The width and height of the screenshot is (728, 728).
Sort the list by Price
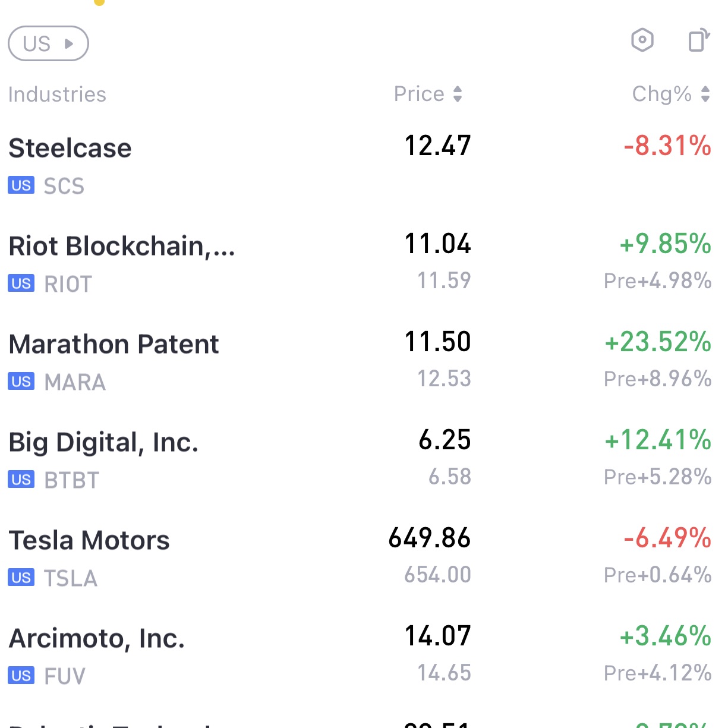click(428, 94)
